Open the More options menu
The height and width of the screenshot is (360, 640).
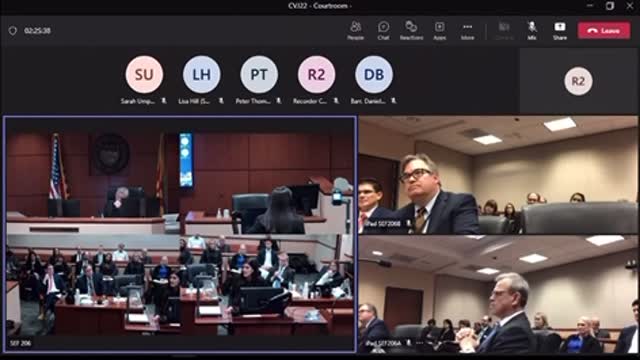[x=467, y=31]
